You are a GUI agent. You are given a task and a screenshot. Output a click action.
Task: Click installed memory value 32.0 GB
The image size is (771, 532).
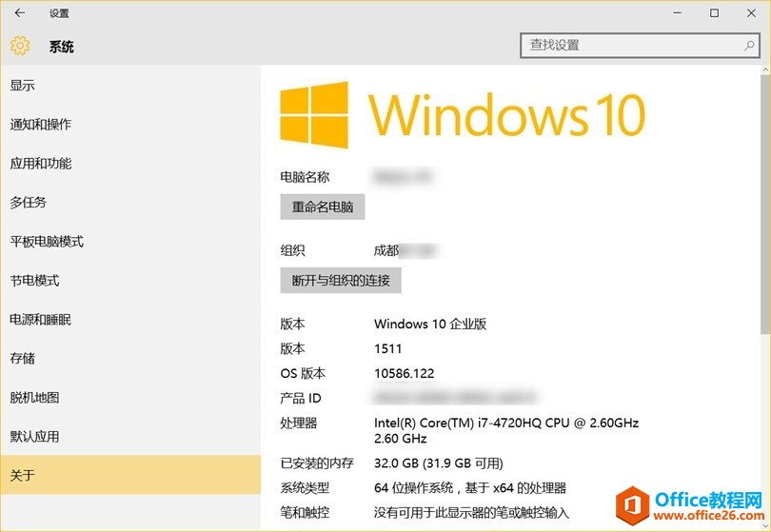point(439,463)
